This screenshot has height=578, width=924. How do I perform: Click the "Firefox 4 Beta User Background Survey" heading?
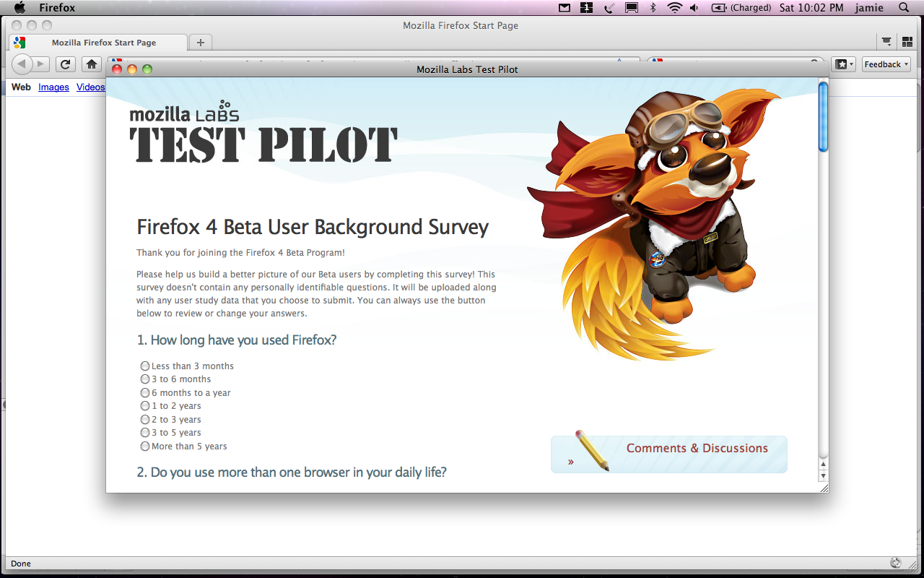pos(313,228)
